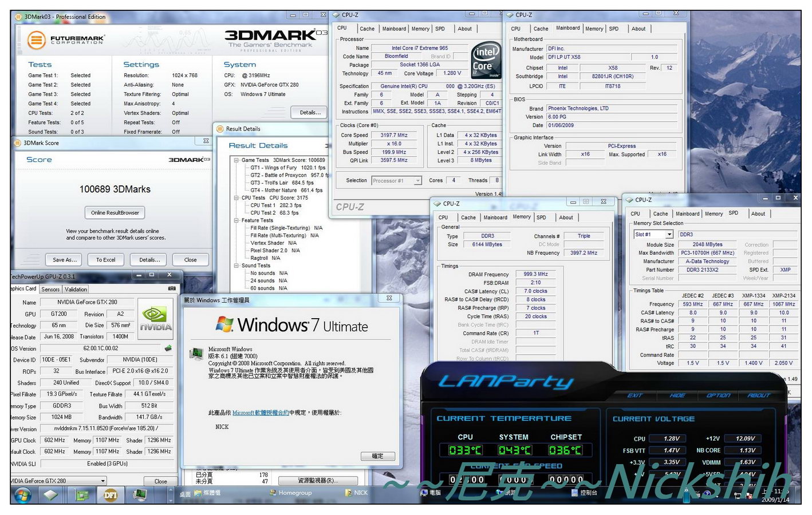Click the DFI taskbar icon
This screenshot has height=515, width=812.
tap(110, 495)
